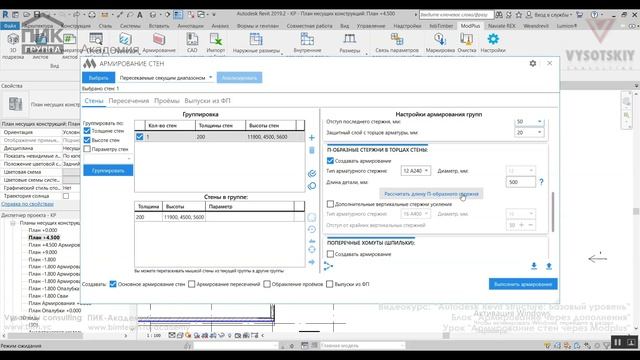Enable grouping by Параметру стен
The image size is (640, 360).
point(87,149)
